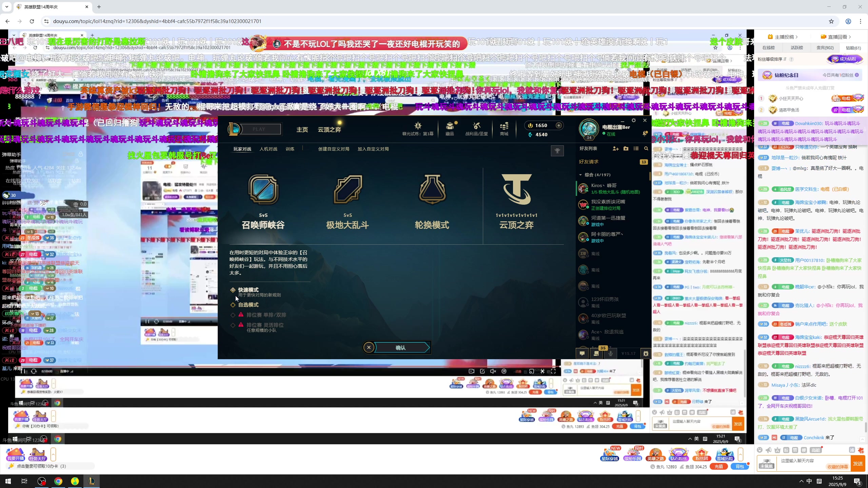868x488 pixels.
Task: Open 加入自定义对局 tab
Action: click(373, 149)
